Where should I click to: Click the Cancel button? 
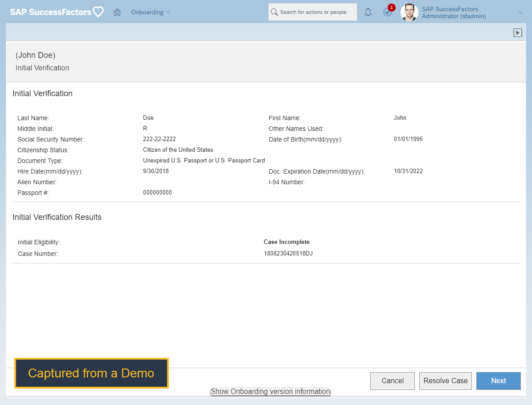[x=392, y=381]
